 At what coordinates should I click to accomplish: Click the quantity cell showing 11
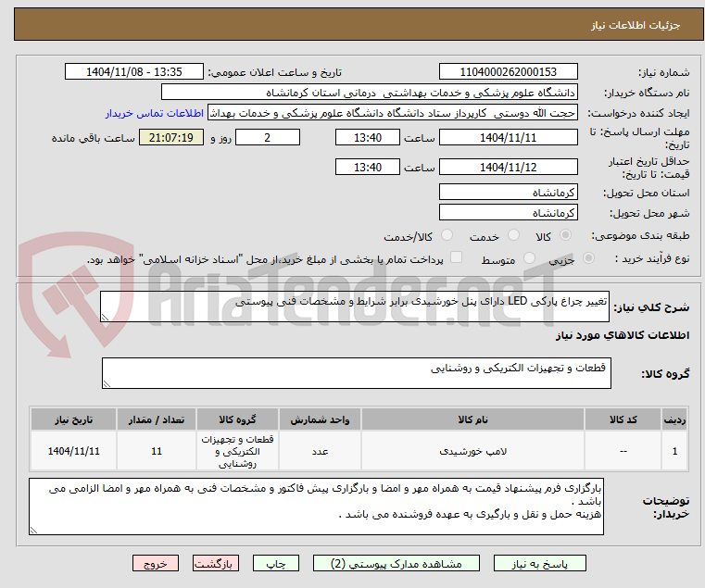click(156, 451)
